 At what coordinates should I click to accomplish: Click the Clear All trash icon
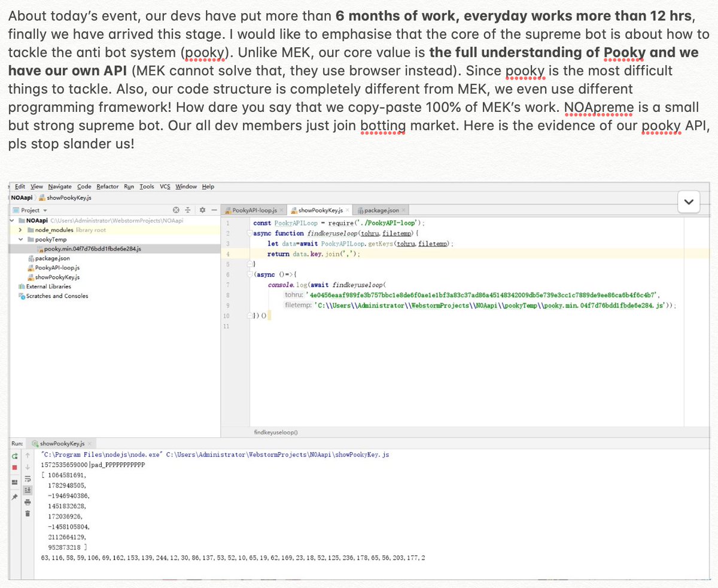pos(28,513)
